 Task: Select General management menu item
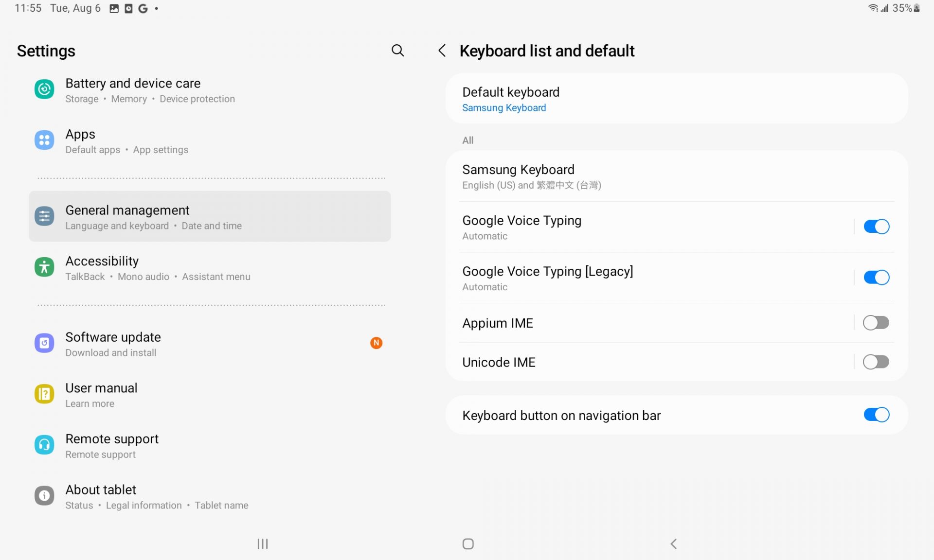click(210, 217)
